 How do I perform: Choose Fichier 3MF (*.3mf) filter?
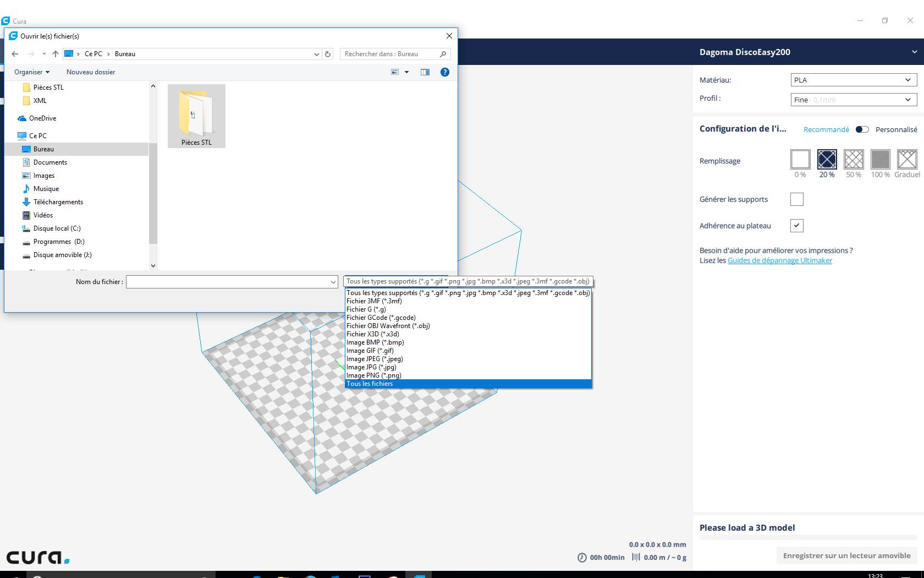click(x=468, y=301)
